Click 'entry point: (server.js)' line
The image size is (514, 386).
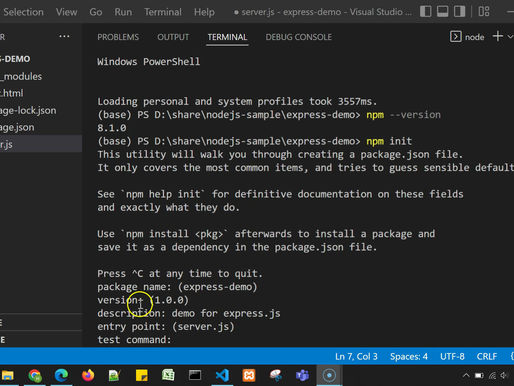coord(166,327)
